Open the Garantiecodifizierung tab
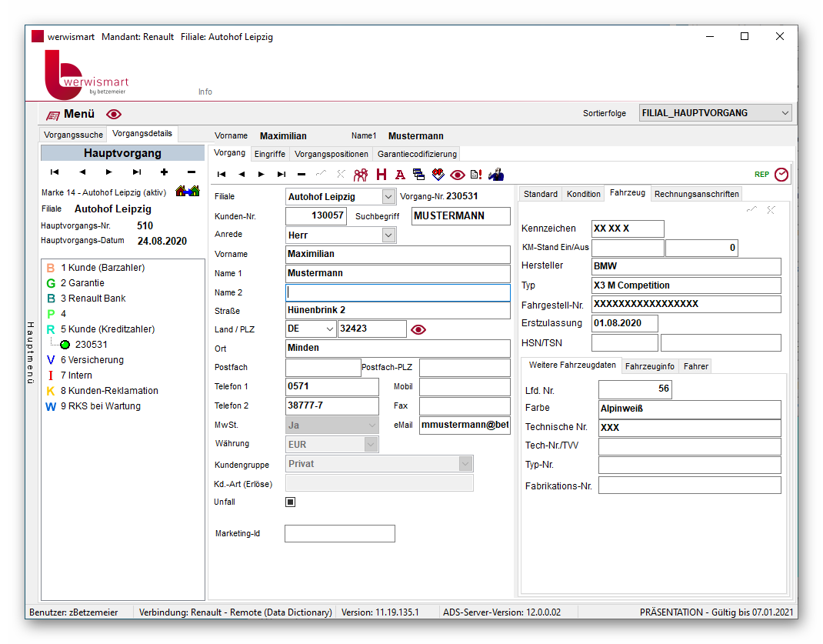823x644 pixels. coord(418,154)
